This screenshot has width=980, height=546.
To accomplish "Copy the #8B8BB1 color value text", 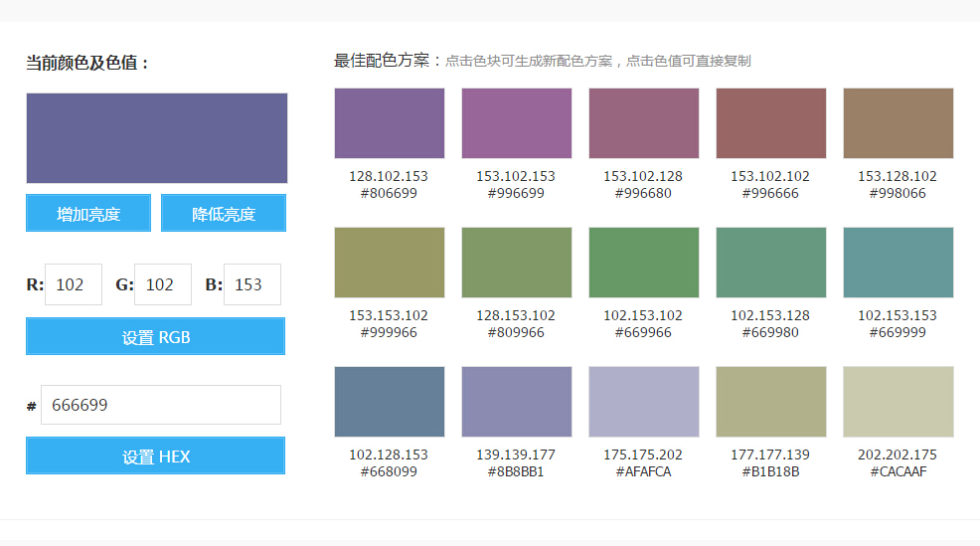I will pos(516,471).
